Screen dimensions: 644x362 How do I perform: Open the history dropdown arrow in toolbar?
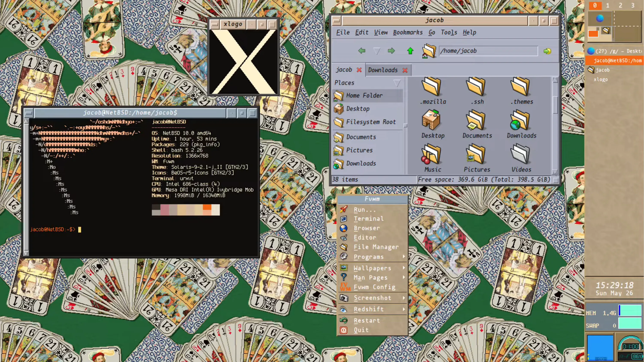[x=377, y=51]
